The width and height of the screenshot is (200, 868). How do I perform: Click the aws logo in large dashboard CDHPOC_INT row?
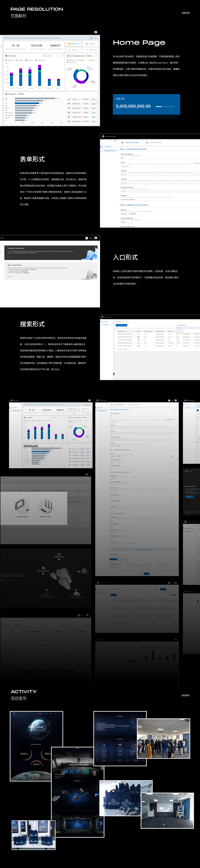coord(69,104)
